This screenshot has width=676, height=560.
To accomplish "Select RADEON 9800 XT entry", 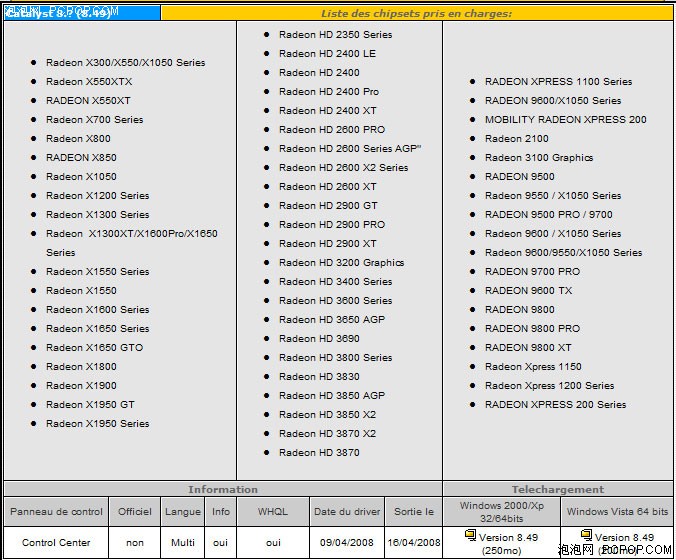I will [x=528, y=347].
